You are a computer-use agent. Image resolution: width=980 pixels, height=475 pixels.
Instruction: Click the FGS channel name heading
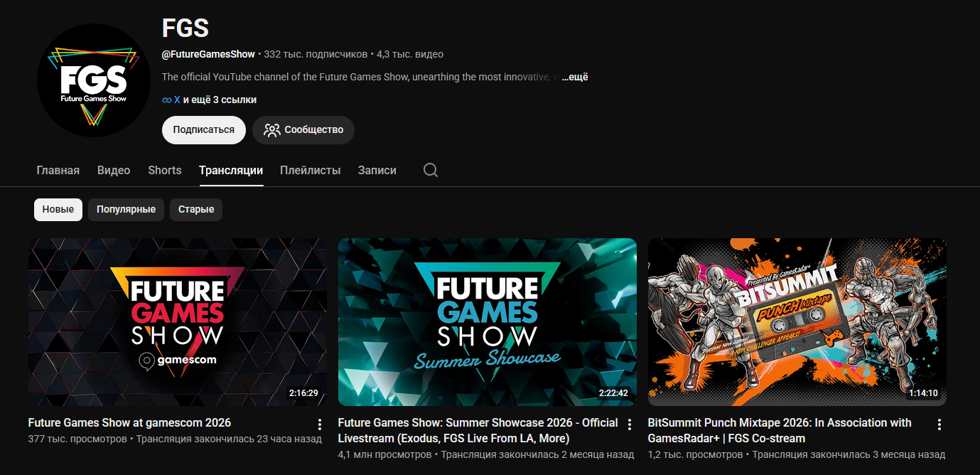185,28
